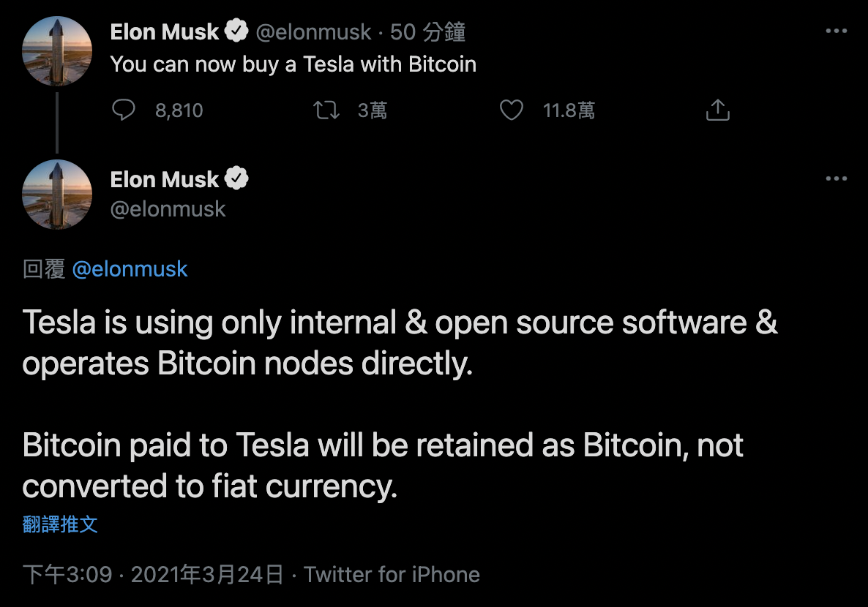
Task: Open the three-dot menu on the second tweet
Action: pyautogui.click(x=836, y=178)
